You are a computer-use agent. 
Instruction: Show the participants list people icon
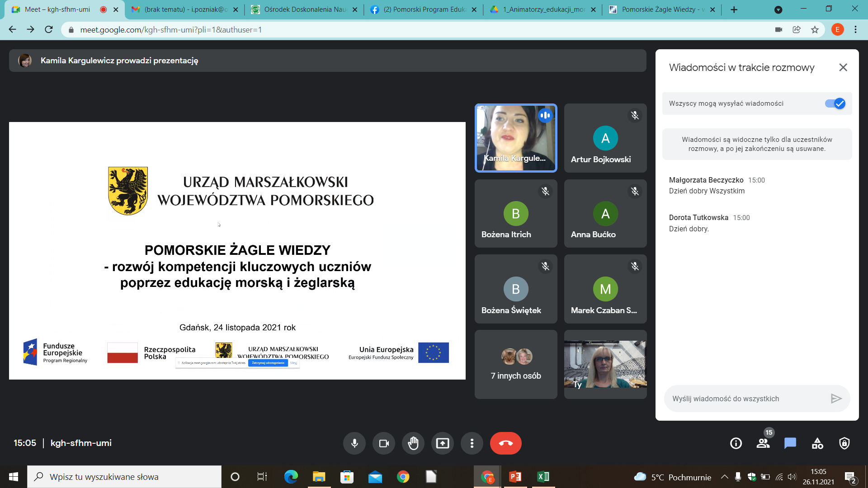pos(763,443)
